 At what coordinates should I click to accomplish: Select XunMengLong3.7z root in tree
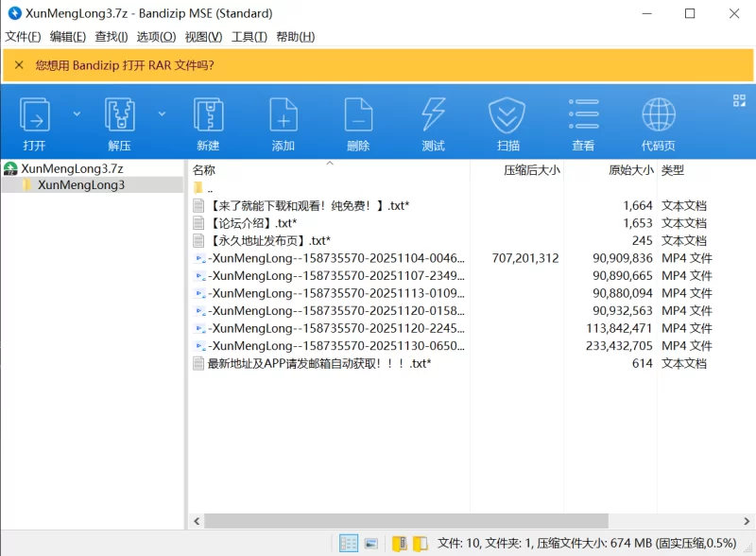(73, 168)
